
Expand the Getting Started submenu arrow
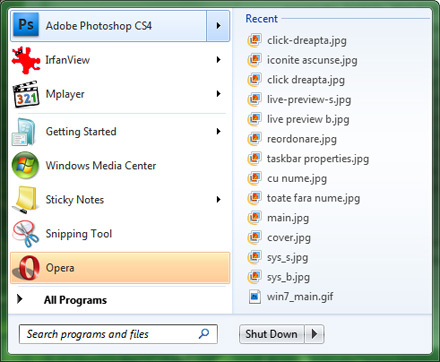(x=218, y=131)
